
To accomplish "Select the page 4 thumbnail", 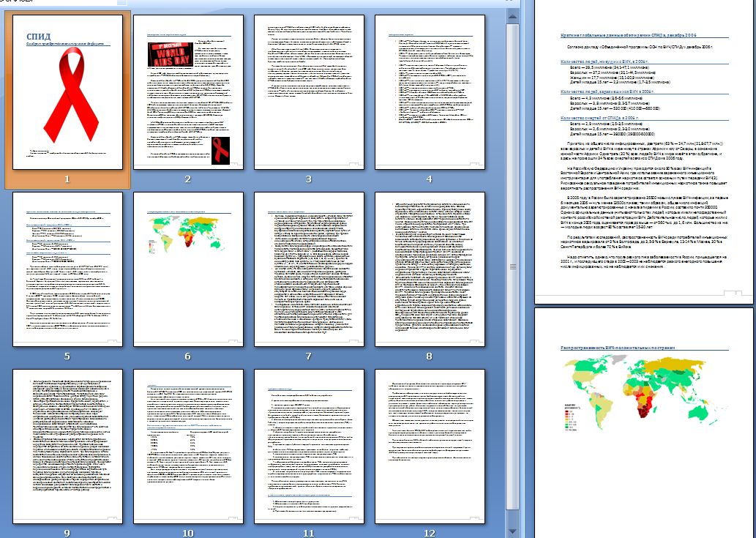I will tap(430, 92).
